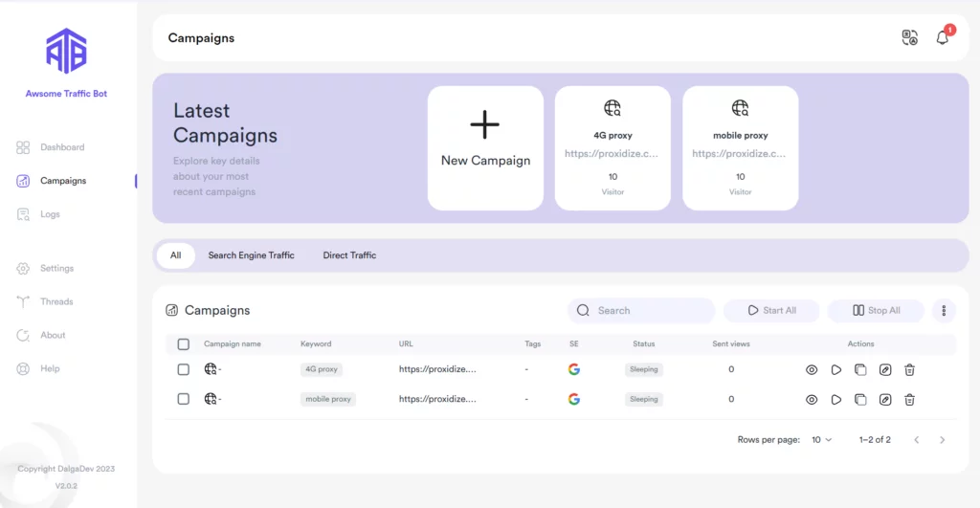
Task: Click the Google icon in 4G proxy row
Action: click(574, 369)
